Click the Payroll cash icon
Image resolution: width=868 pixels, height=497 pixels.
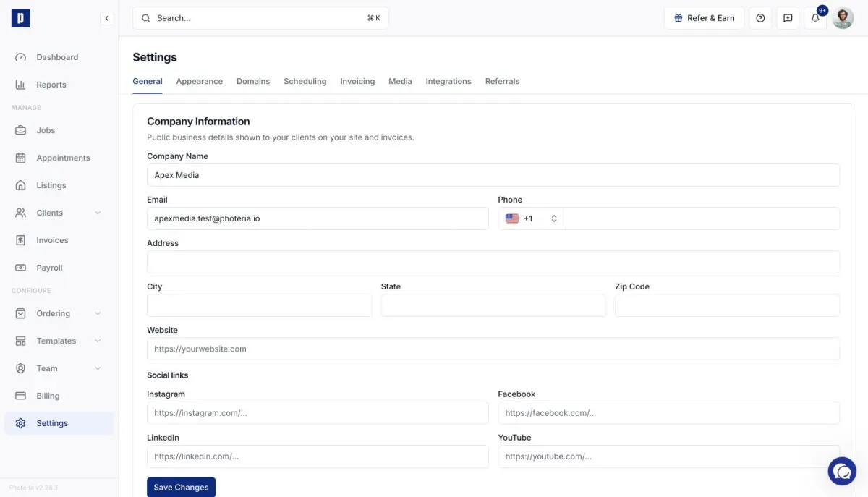pos(21,268)
